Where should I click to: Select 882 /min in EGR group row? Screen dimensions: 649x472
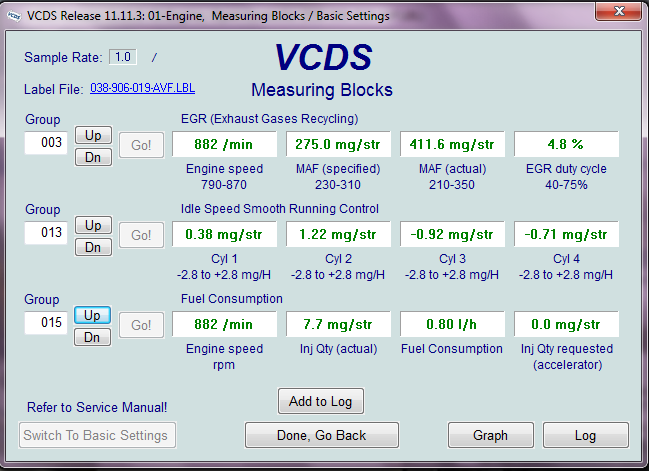[224, 144]
